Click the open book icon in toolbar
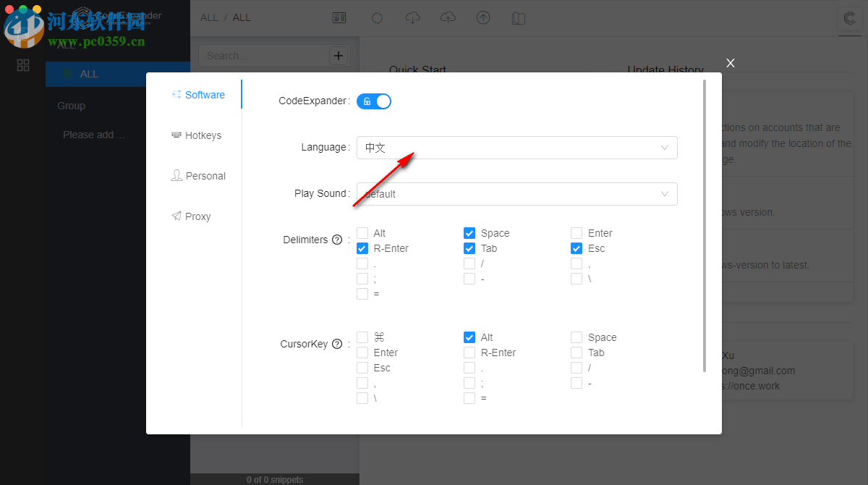Screen dimensions: 868x485 pos(518,18)
